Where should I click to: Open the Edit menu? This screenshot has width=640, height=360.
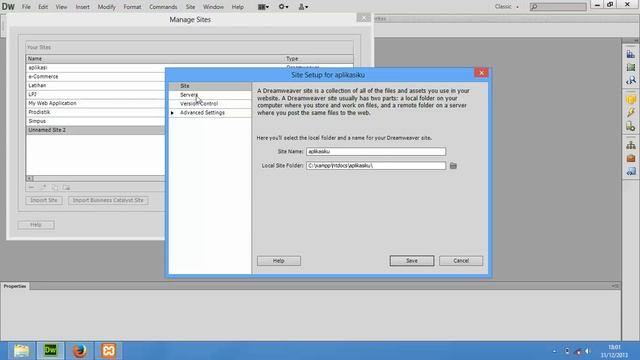[x=43, y=7]
